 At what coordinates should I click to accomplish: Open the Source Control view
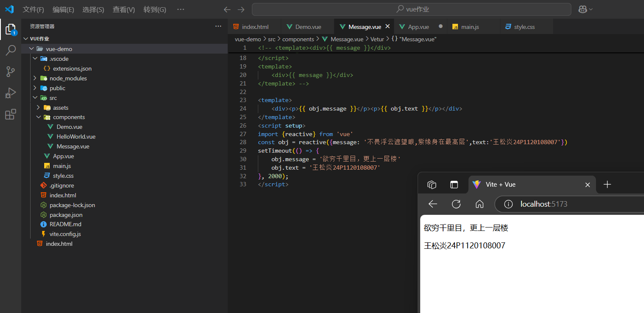[x=11, y=72]
